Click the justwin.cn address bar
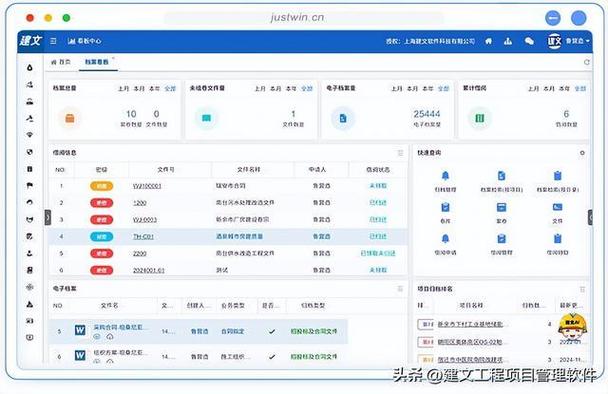 pyautogui.click(x=304, y=18)
